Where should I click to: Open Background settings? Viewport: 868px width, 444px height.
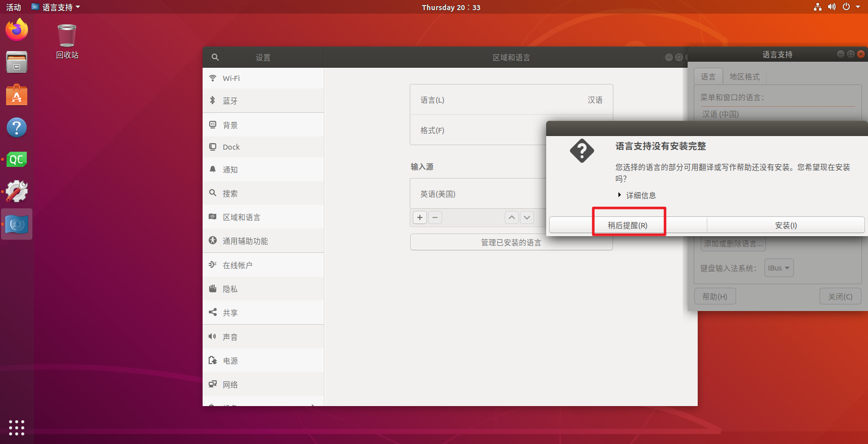(x=263, y=125)
